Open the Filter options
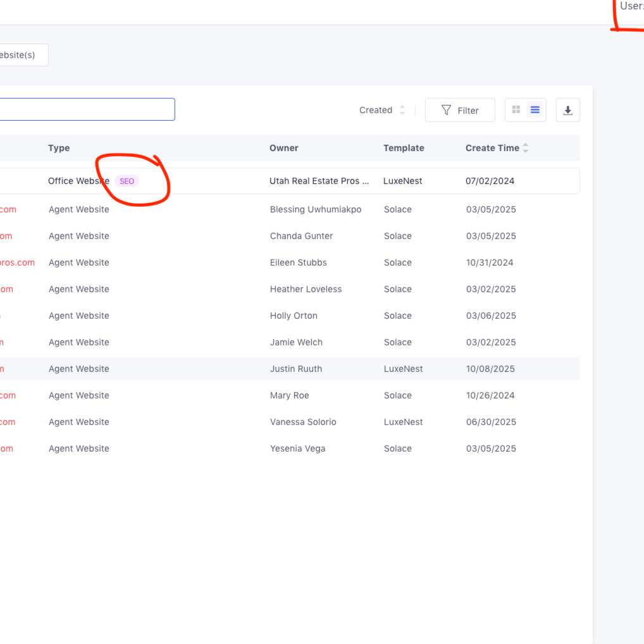Image resolution: width=644 pixels, height=644 pixels. click(460, 110)
